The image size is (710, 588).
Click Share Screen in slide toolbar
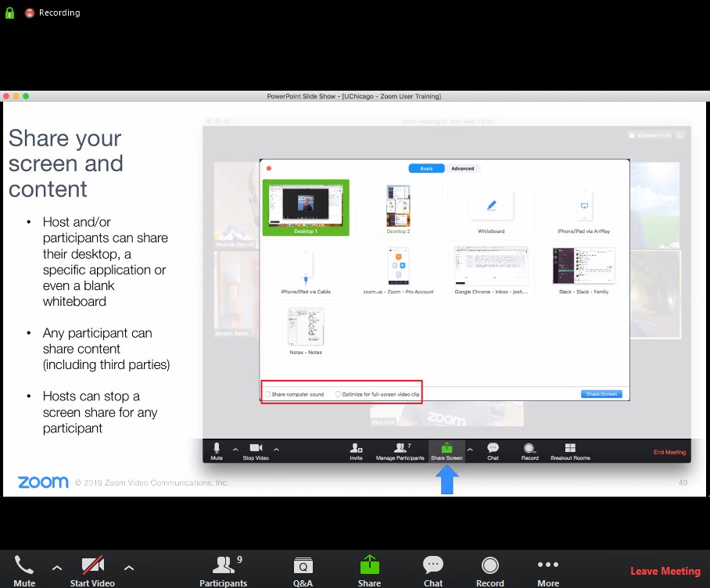446,451
